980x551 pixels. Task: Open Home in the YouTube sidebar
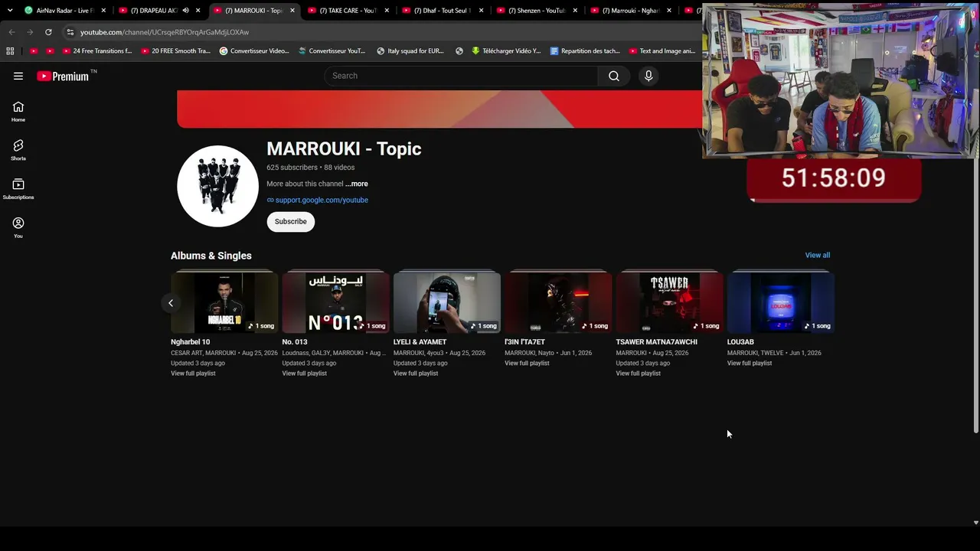[18, 112]
